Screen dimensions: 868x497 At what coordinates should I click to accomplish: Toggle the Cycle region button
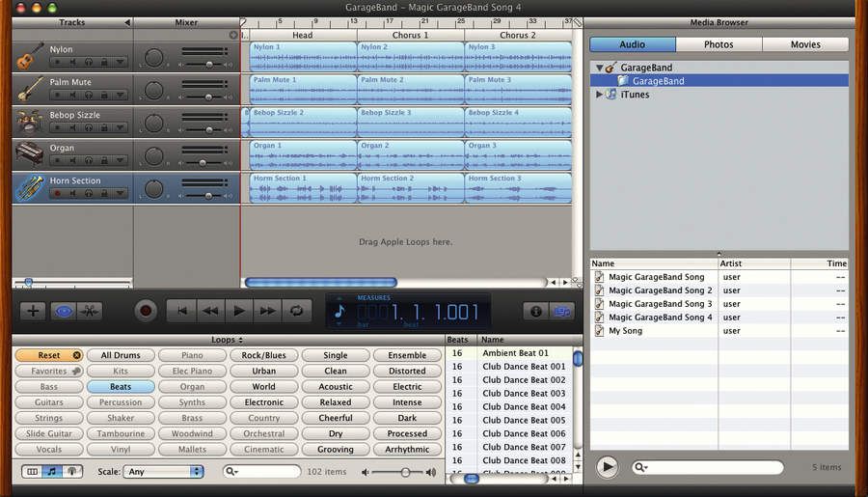(297, 311)
